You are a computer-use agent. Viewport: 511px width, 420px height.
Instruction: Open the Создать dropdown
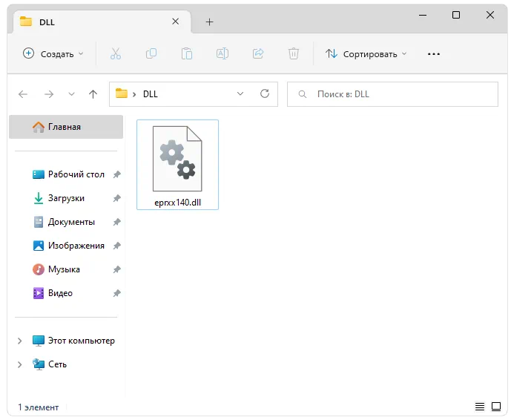[x=53, y=53]
